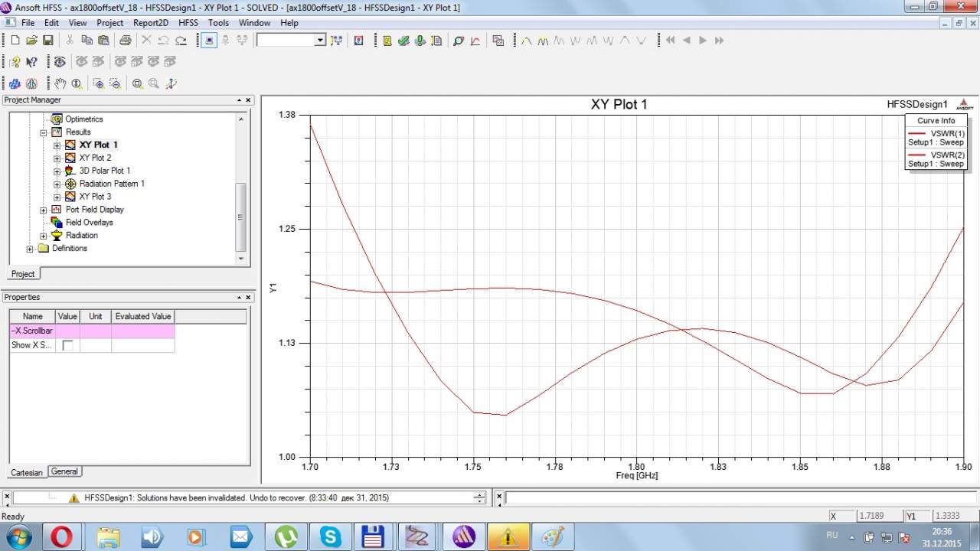The image size is (980, 551).
Task: Expand the XY Plot 2 tree node
Action: [57, 158]
